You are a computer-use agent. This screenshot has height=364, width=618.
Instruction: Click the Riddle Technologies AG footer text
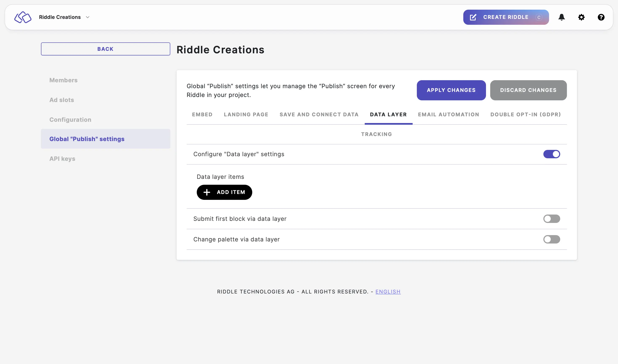[293, 292]
